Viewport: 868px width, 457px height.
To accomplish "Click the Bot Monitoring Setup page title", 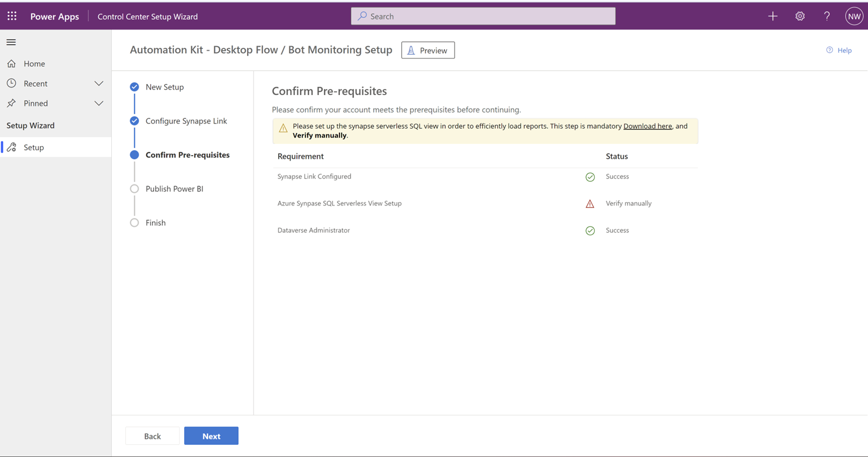I will [x=261, y=49].
